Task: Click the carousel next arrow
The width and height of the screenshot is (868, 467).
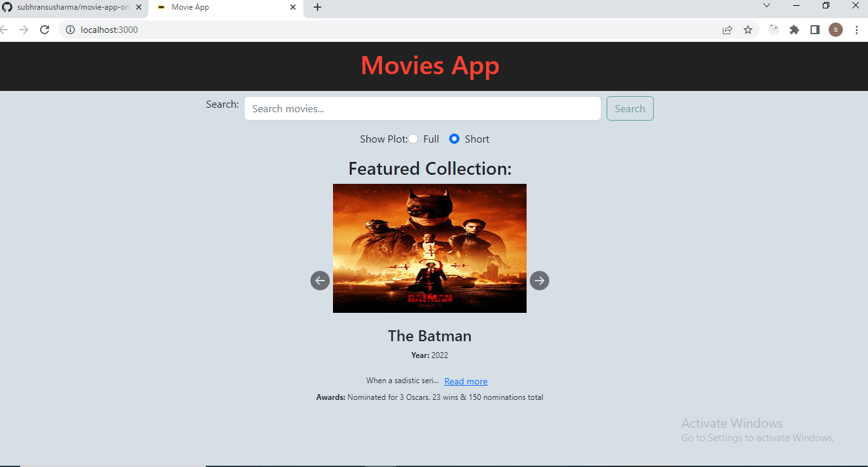Action: click(x=539, y=281)
